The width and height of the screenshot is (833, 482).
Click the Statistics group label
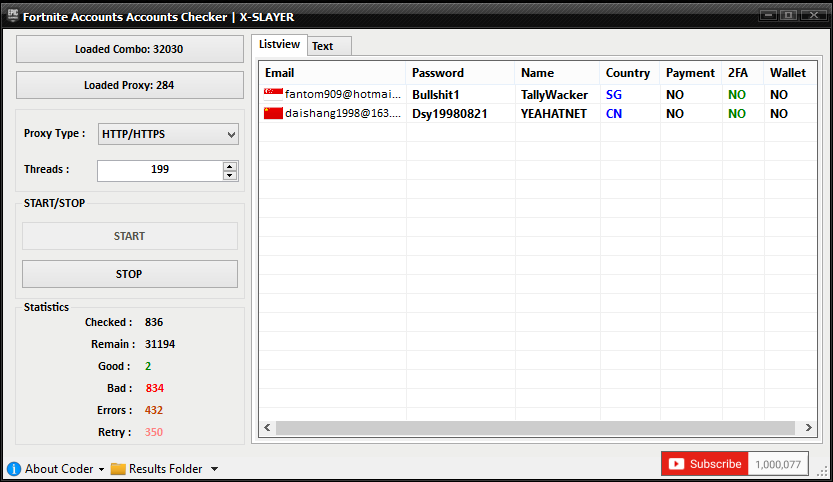click(46, 307)
